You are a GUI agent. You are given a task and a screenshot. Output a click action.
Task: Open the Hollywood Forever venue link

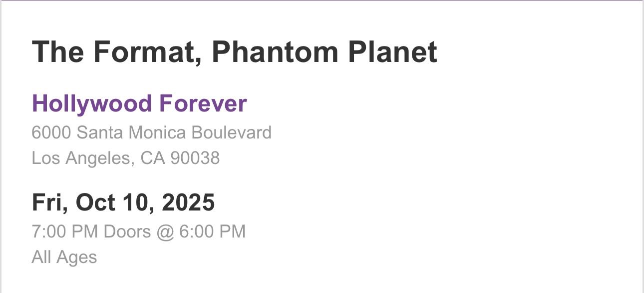[139, 103]
